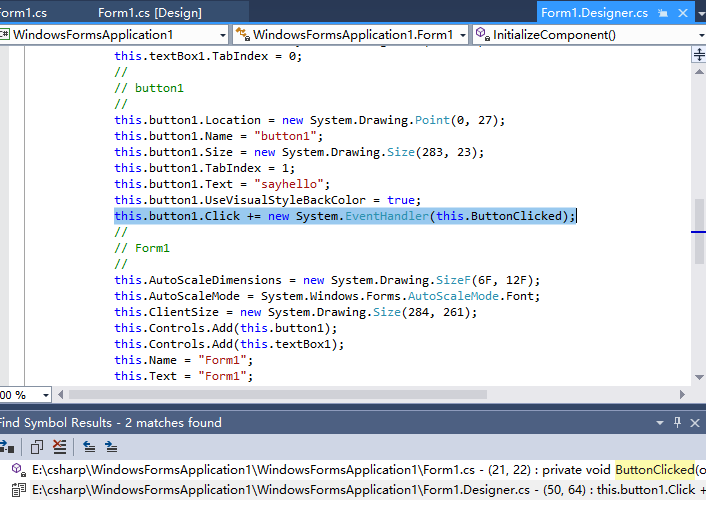This screenshot has height=528, width=706.
Task: Click the clear all results icon
Action: tap(59, 447)
